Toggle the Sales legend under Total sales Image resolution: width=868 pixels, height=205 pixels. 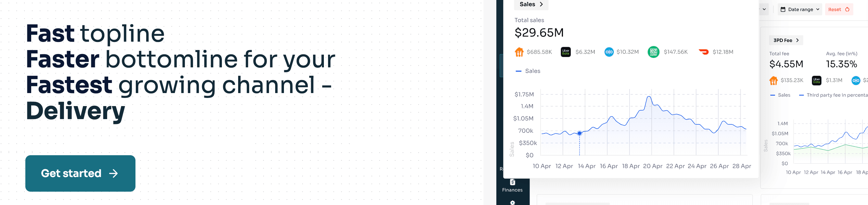tap(528, 71)
